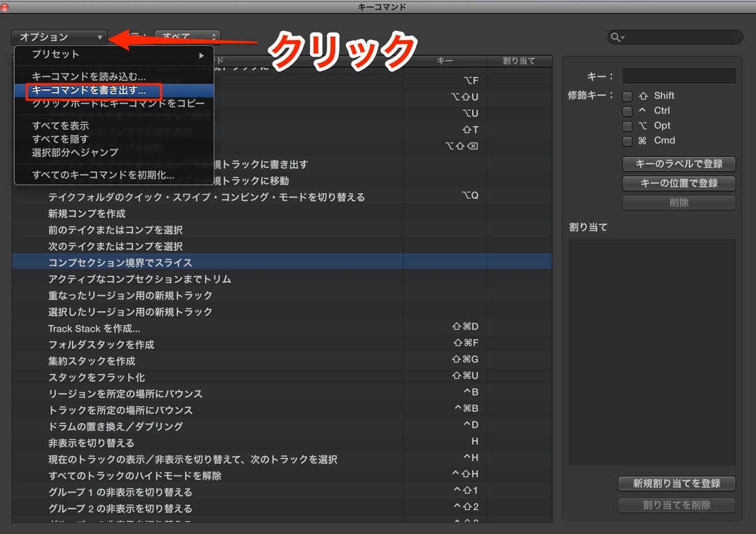Click the キー input field
The width and height of the screenshot is (756, 534).
[x=679, y=76]
